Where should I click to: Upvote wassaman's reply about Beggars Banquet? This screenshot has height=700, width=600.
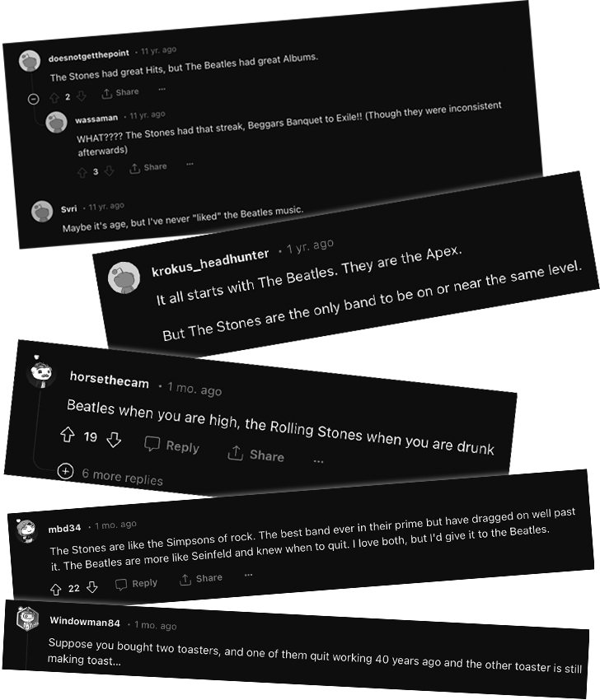pyautogui.click(x=82, y=172)
